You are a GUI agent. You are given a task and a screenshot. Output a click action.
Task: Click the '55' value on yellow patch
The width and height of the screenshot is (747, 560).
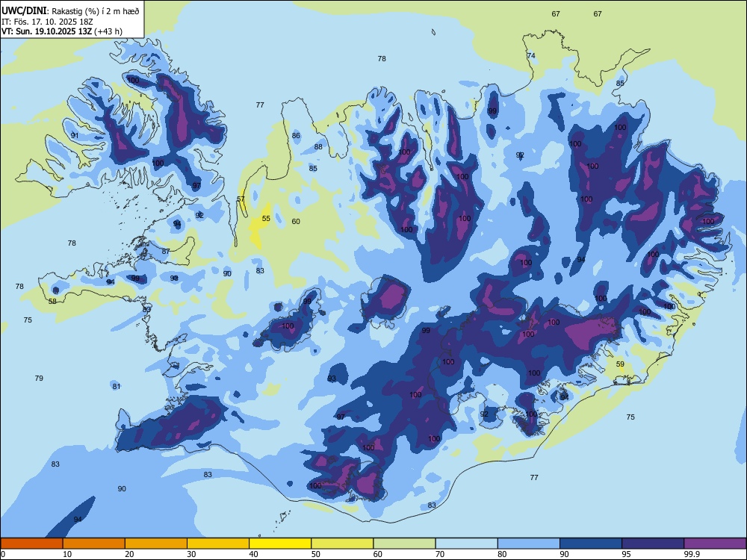coord(266,219)
